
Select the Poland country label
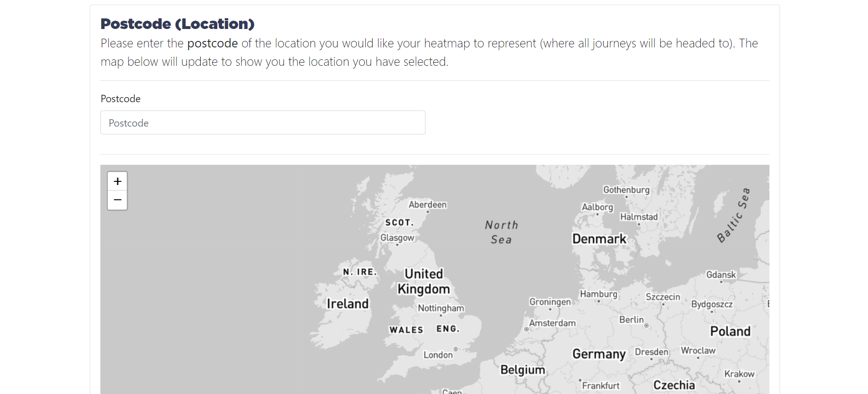pyautogui.click(x=730, y=331)
